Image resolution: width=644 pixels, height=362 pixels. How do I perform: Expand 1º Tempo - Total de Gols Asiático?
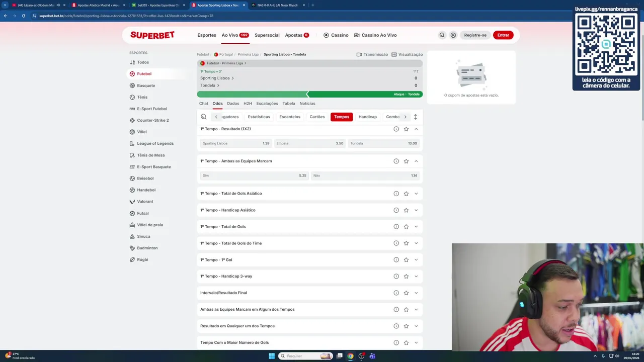tap(416, 194)
